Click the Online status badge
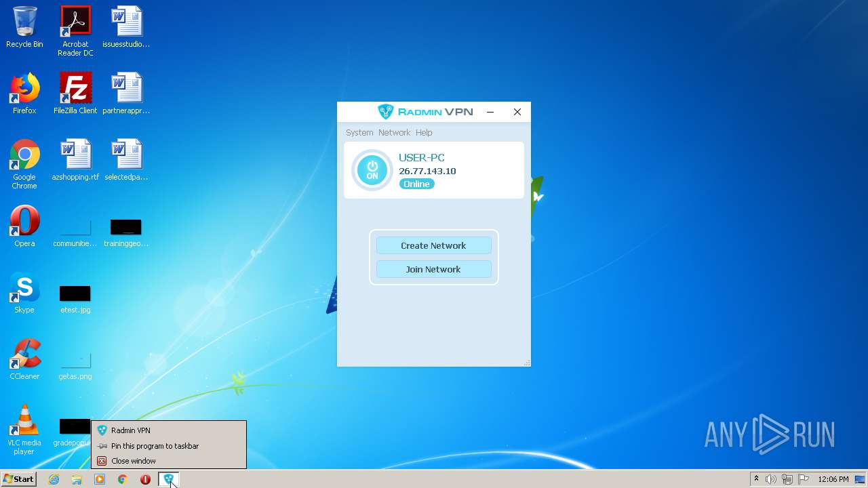 (416, 184)
